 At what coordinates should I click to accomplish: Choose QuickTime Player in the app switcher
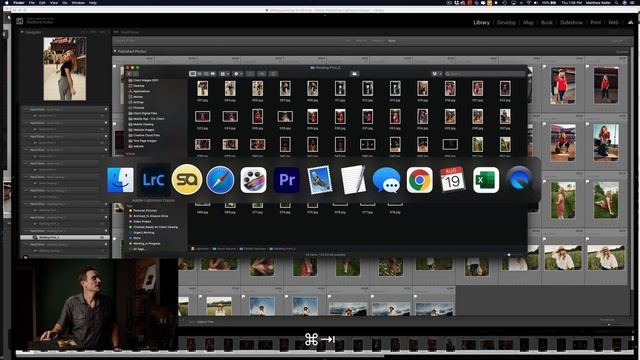click(519, 180)
